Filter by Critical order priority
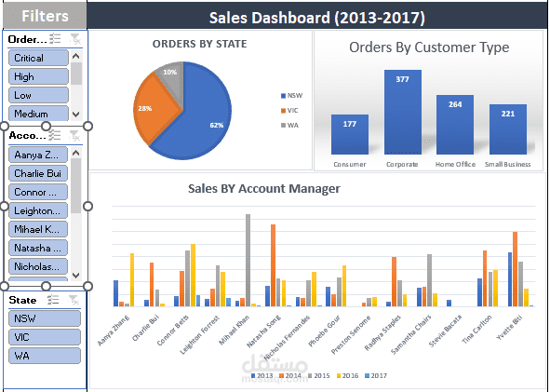Screen dimensions: 550x392 click(x=38, y=58)
